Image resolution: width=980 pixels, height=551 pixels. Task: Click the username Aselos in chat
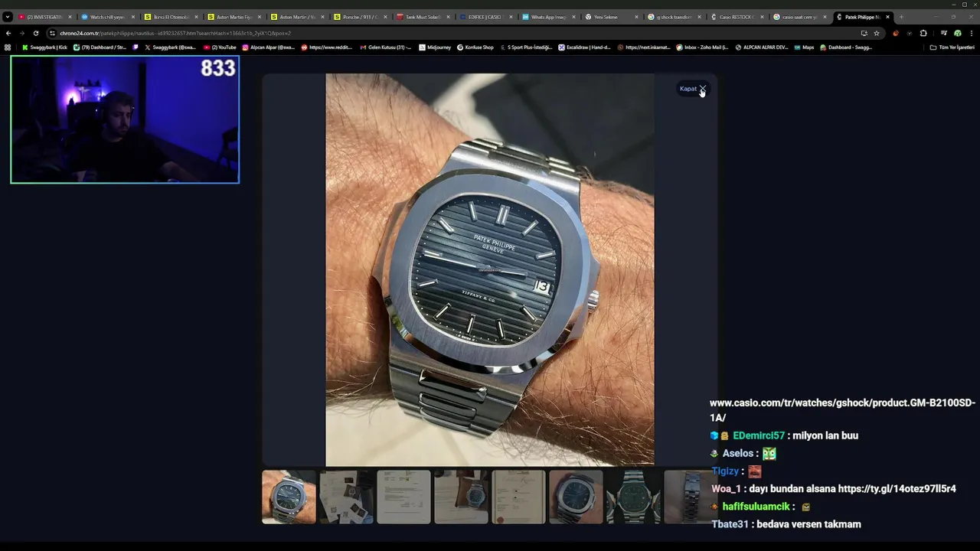739,453
